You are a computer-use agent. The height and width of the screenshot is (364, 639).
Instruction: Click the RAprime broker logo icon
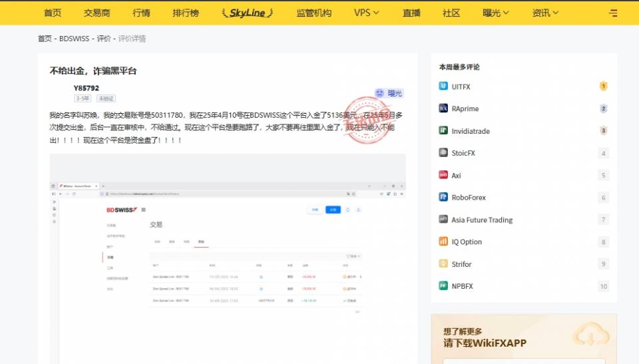point(443,108)
